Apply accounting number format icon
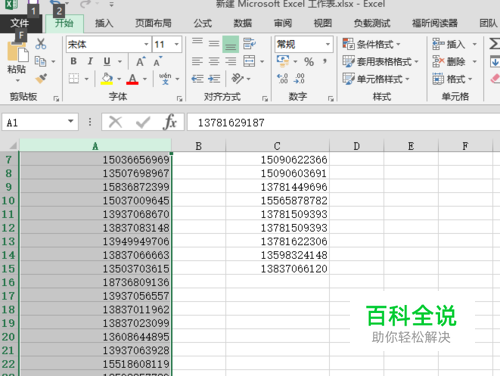This screenshot has height=376, width=500. [x=283, y=61]
